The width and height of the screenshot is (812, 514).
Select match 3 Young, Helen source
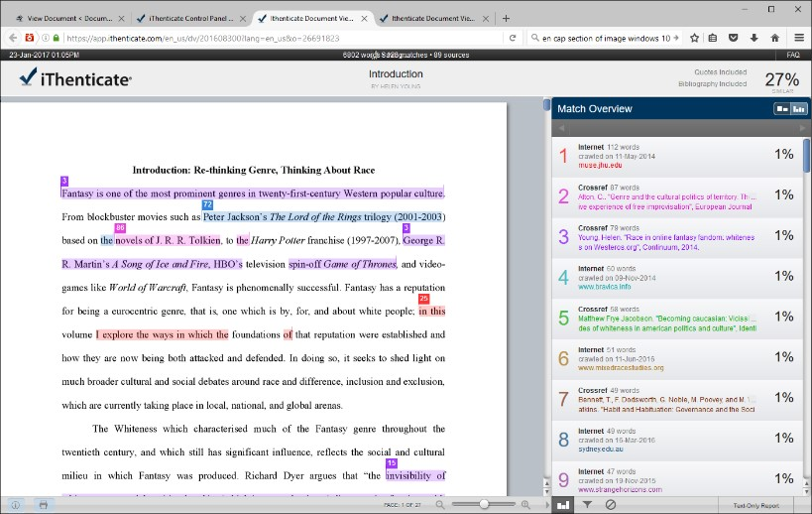[678, 237]
